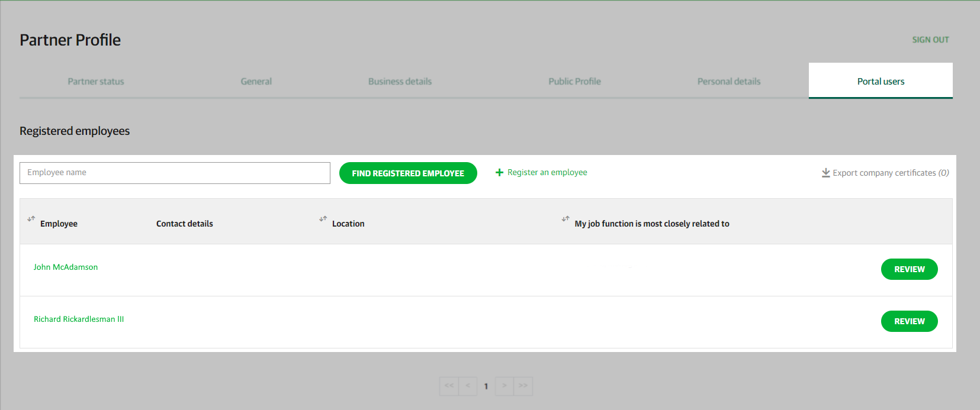980x410 pixels.
Task: Switch to the General tab
Action: click(256, 81)
